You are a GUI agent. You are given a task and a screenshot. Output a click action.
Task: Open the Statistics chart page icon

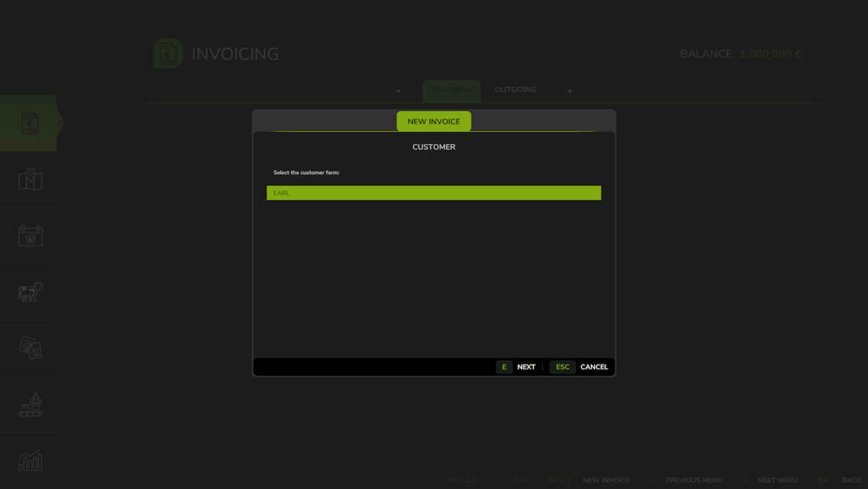(x=30, y=460)
